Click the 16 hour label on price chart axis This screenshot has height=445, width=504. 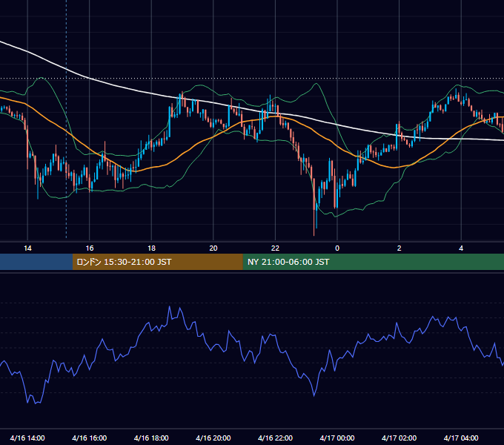(x=90, y=248)
